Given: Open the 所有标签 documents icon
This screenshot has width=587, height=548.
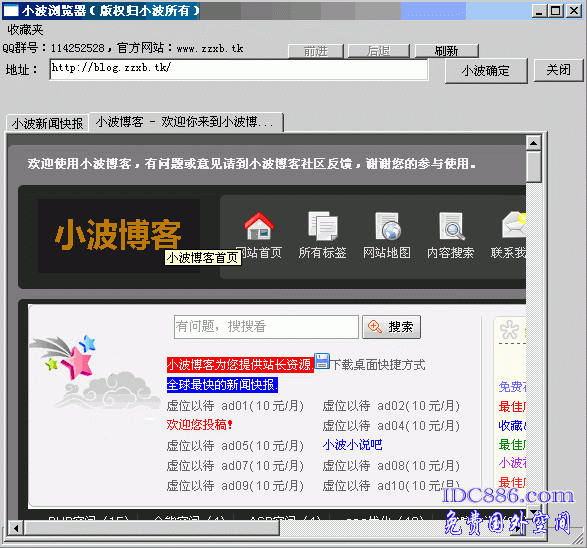Looking at the screenshot, I should (323, 226).
